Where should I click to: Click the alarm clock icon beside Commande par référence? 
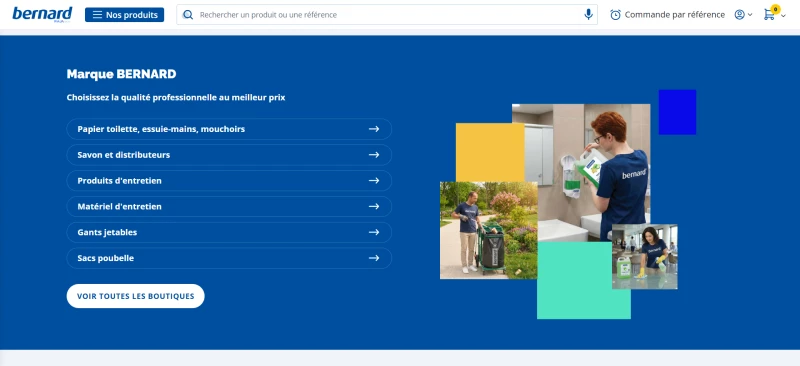click(x=615, y=15)
